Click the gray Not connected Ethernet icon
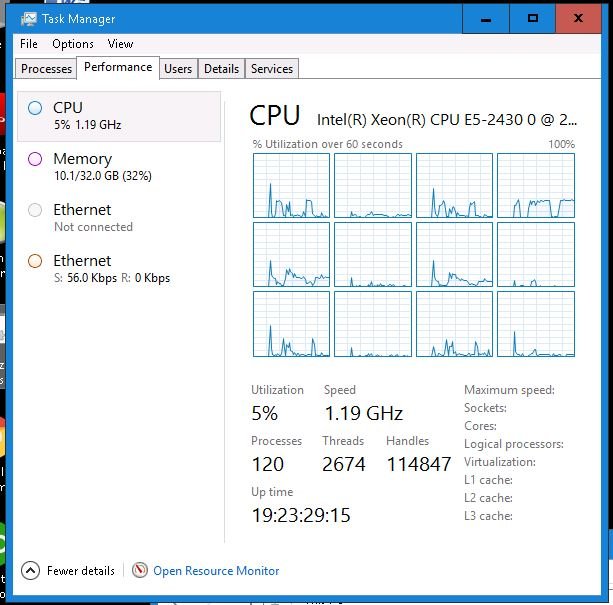613x605 pixels. [x=35, y=210]
